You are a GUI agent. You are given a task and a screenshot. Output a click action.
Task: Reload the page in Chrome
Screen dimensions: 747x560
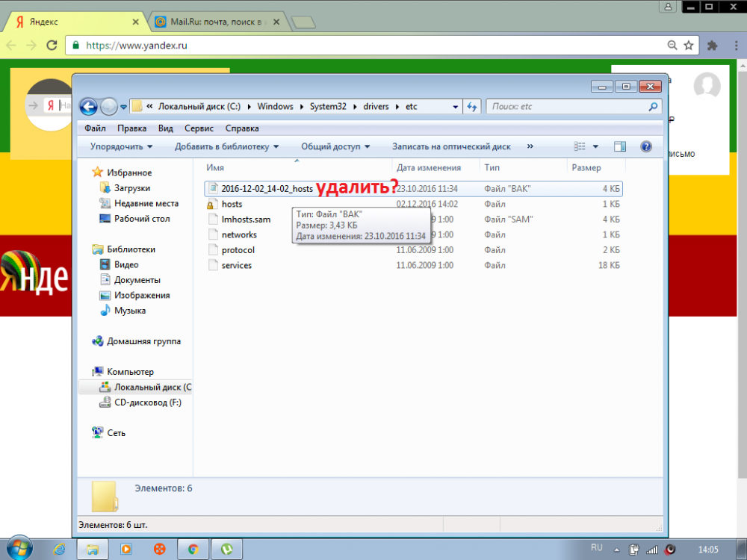(x=52, y=46)
